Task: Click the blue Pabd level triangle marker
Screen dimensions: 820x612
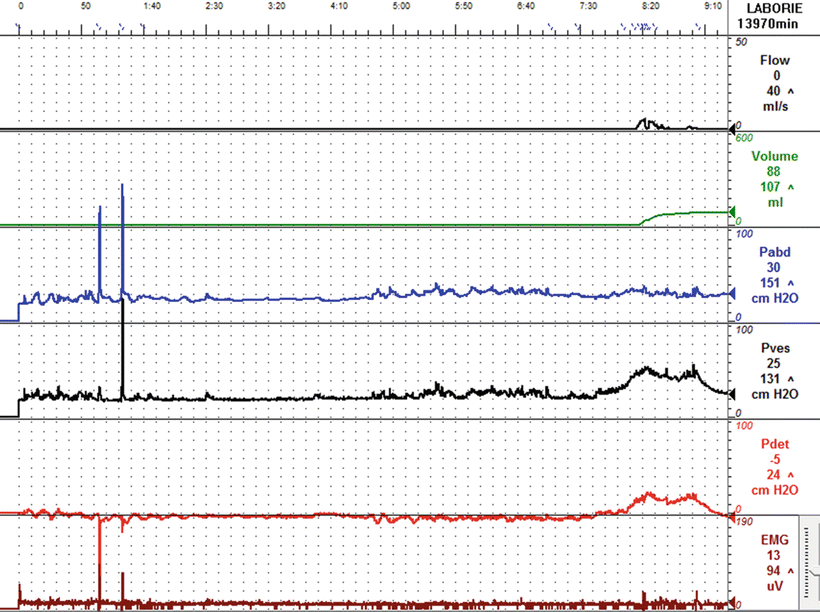Action: [x=733, y=294]
